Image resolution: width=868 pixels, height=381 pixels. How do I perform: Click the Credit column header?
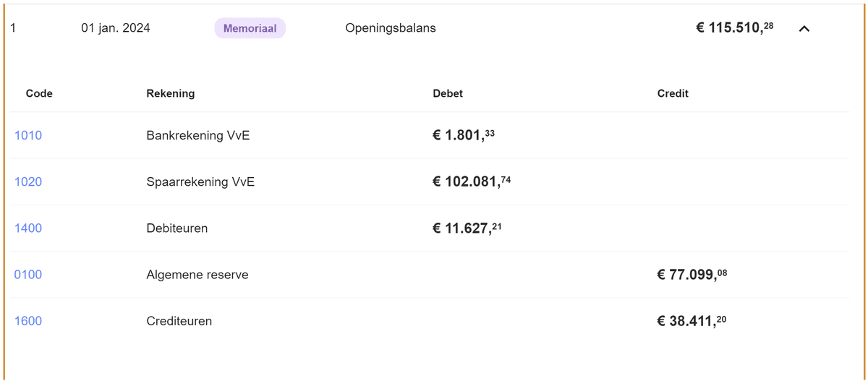pos(673,93)
